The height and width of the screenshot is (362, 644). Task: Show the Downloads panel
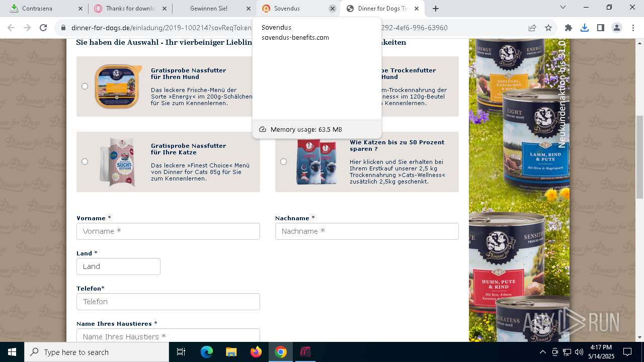585,28
